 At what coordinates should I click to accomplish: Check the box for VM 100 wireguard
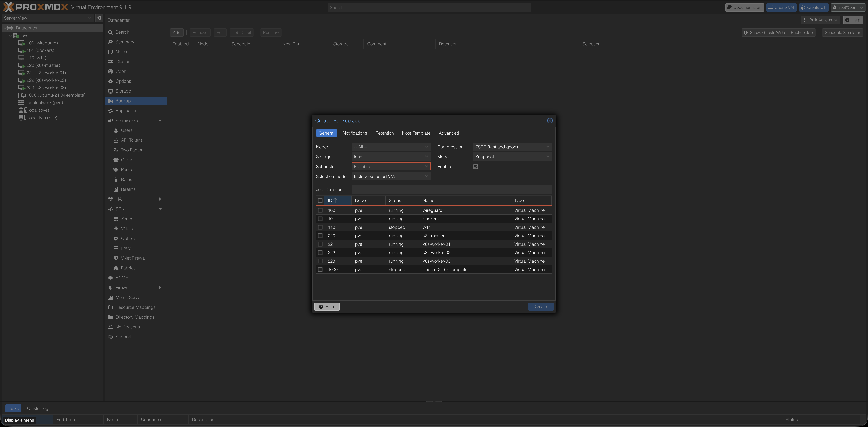(x=320, y=210)
